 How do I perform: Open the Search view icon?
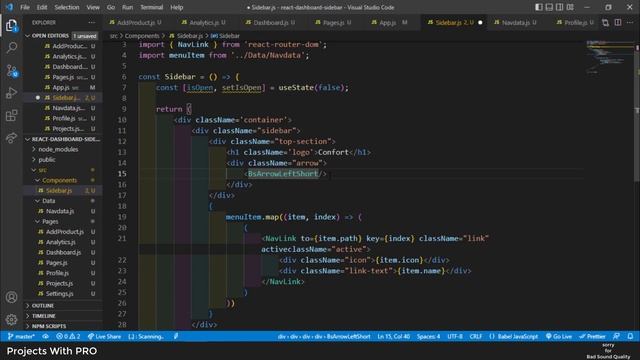click(x=11, y=48)
